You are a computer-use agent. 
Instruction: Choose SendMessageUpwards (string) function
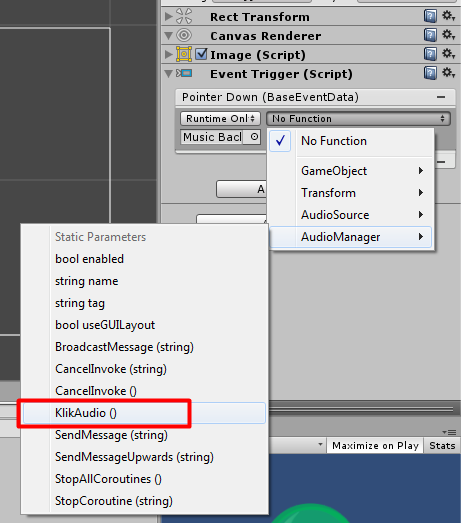click(144, 457)
